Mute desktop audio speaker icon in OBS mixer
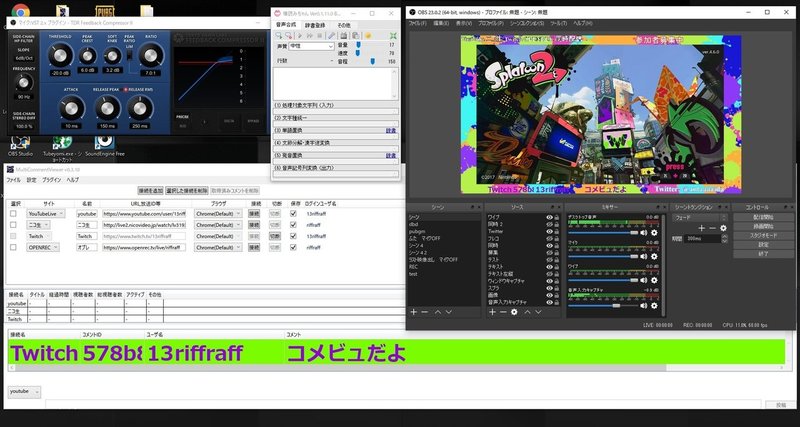 click(643, 233)
